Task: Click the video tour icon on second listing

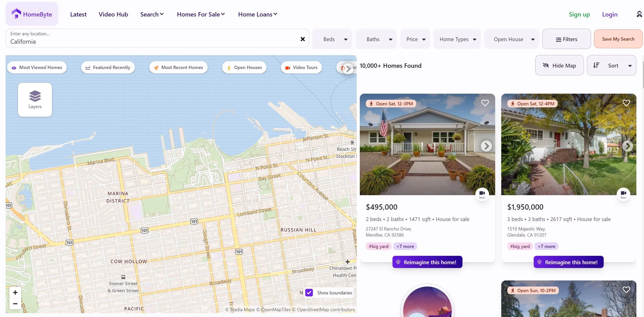Action: [623, 194]
